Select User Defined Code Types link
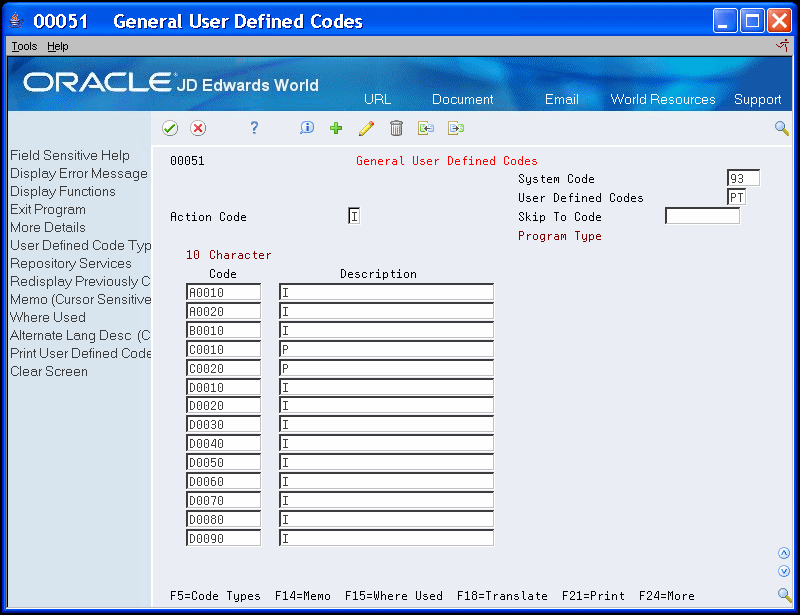 point(81,245)
